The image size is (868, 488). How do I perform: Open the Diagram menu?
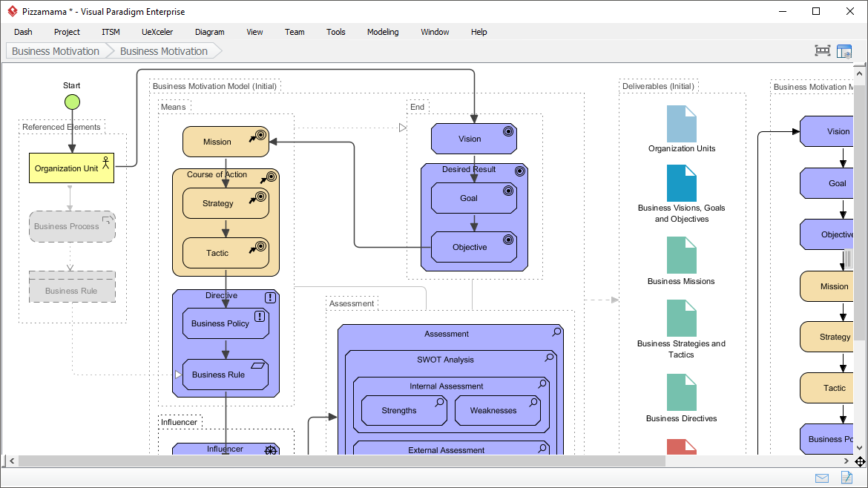(x=209, y=32)
